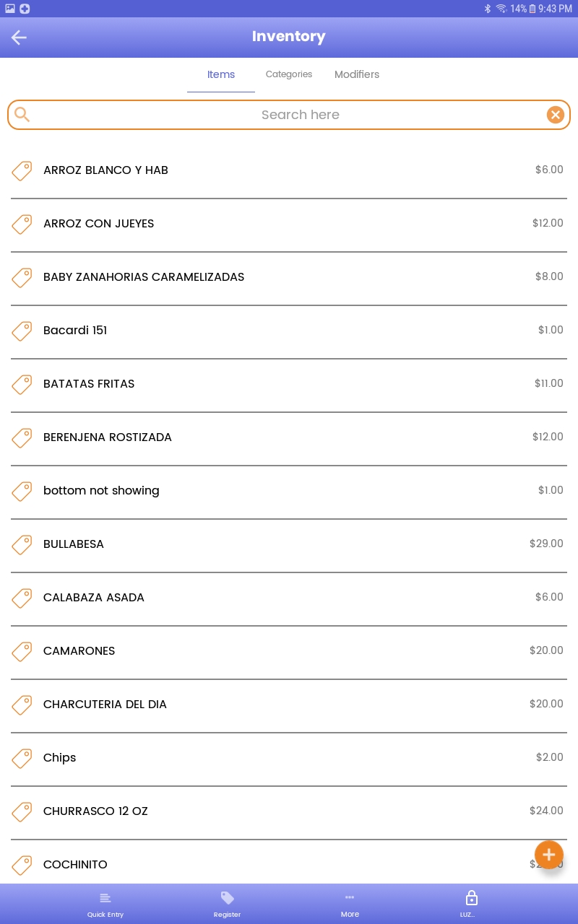
Task: Tap the search magnifier icon
Action: point(22,115)
